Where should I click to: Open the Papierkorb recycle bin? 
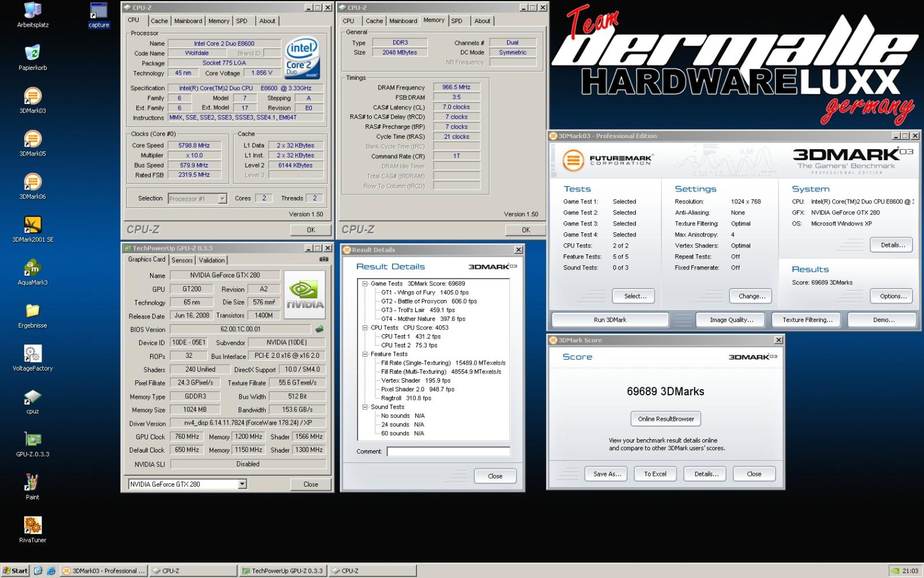click(33, 58)
